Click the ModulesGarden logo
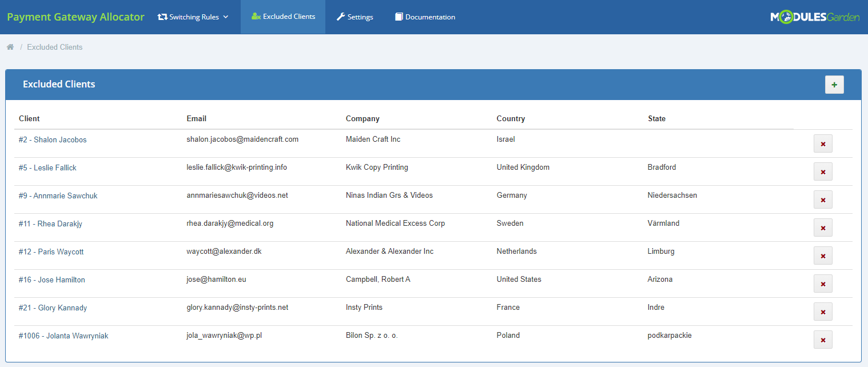 click(x=814, y=17)
